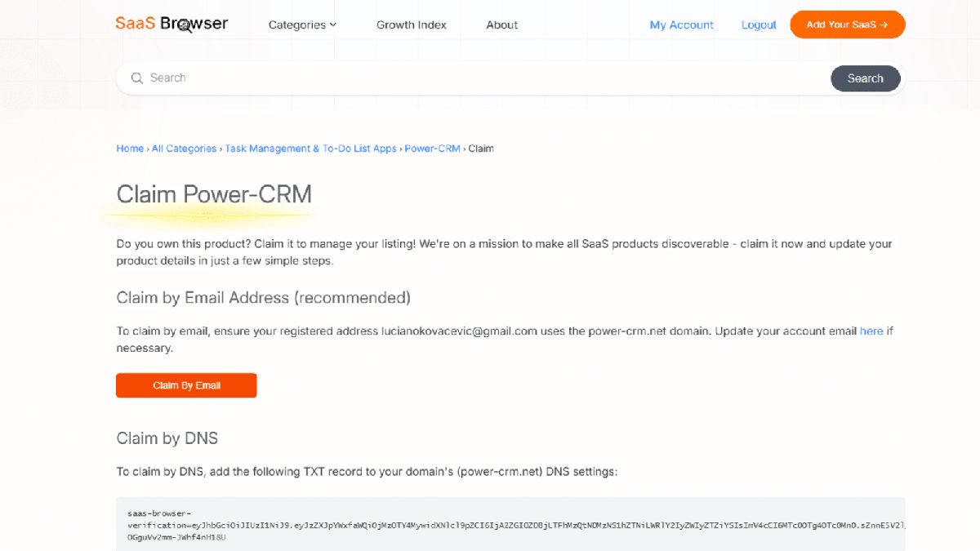
Task: Expand the Categories dropdown menu
Action: pyautogui.click(x=302, y=24)
